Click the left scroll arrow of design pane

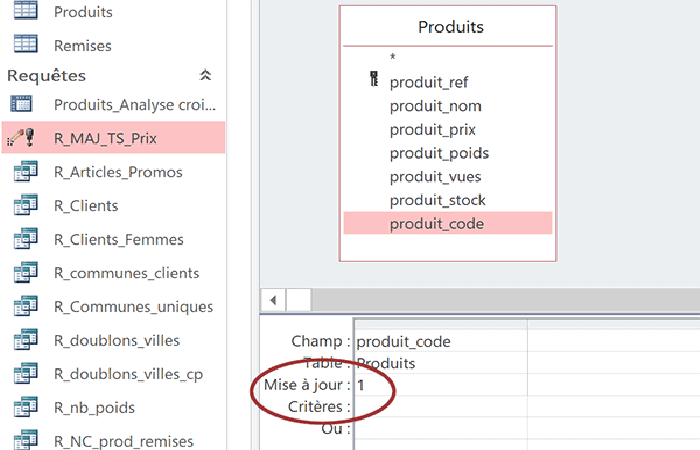pos(273,300)
